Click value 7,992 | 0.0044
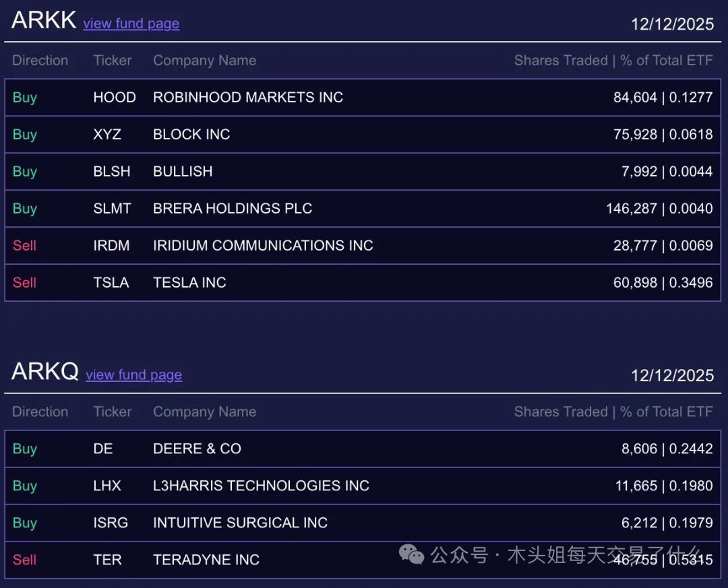Image resolution: width=728 pixels, height=588 pixels. [x=667, y=171]
